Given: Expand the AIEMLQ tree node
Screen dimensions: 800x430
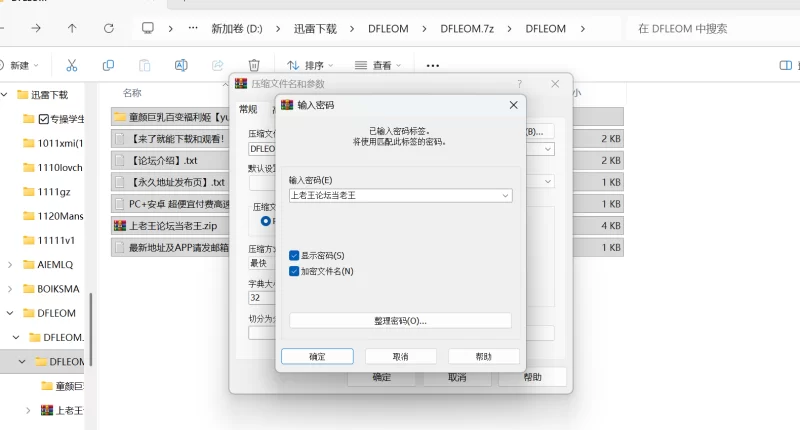Looking at the screenshot, I should pos(10,264).
